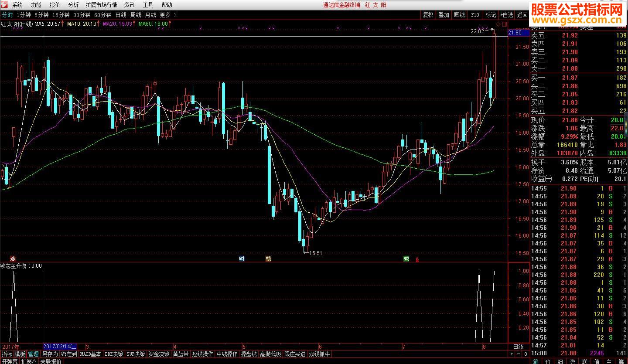Click the 买一 price 21.87

(x=570, y=78)
